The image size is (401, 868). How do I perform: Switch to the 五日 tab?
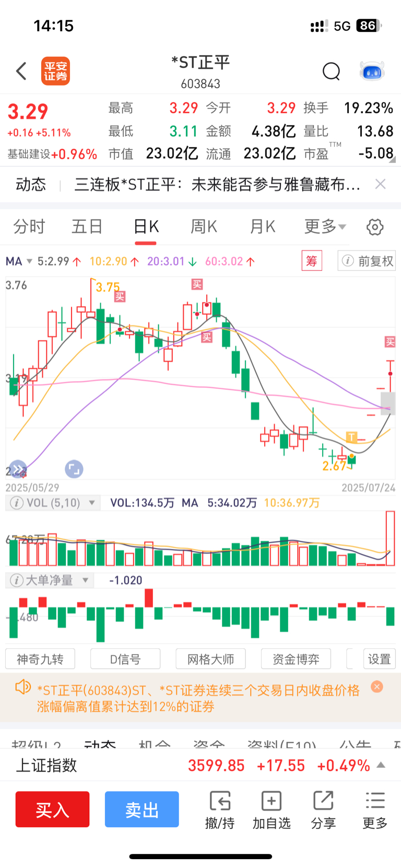click(x=87, y=227)
